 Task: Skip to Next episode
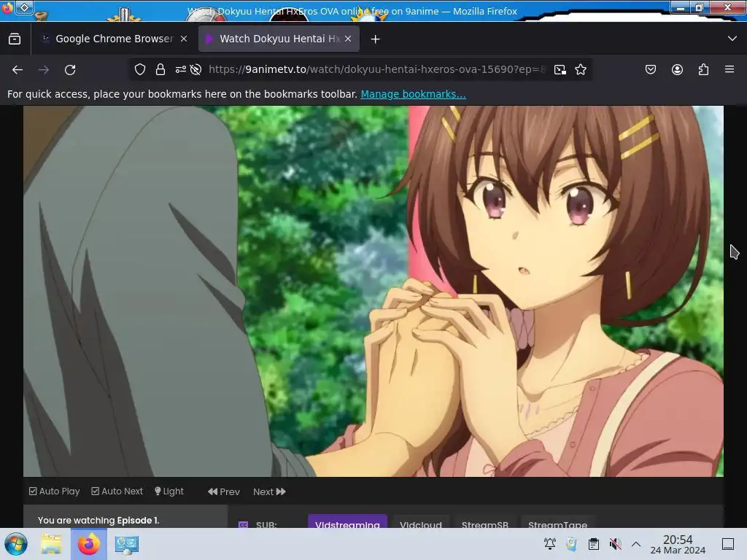[269, 491]
